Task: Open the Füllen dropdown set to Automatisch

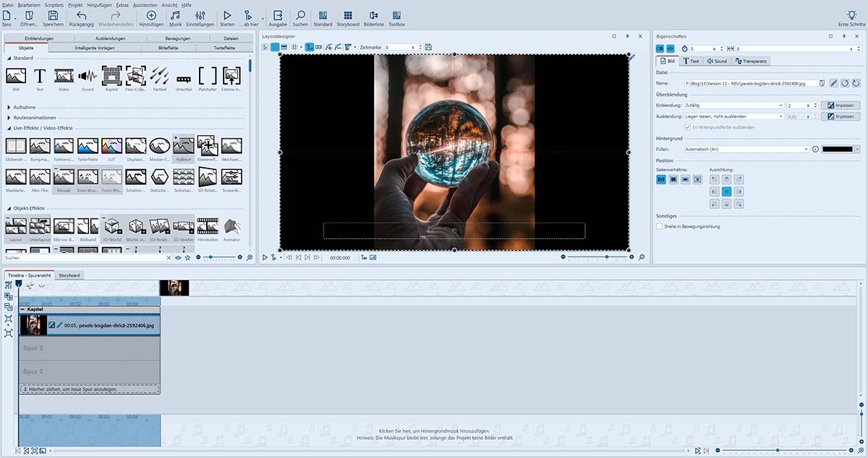Action: coord(746,149)
